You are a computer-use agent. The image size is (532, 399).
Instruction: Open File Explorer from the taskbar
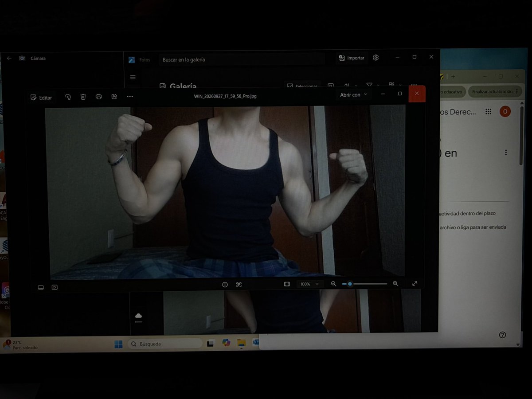[241, 343]
